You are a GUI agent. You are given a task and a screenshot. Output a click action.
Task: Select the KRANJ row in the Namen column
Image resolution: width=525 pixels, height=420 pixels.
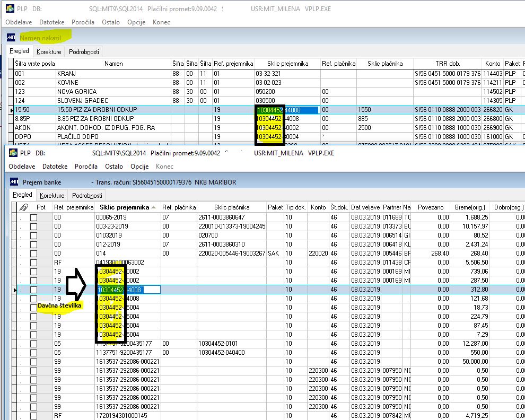tap(113, 74)
